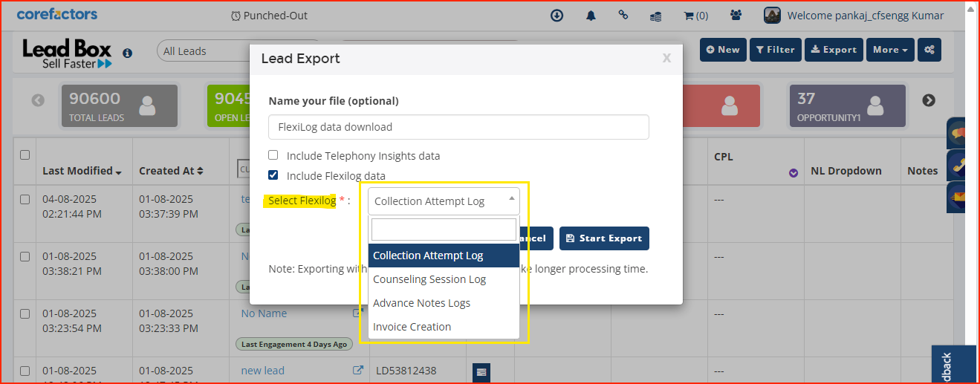Image resolution: width=980 pixels, height=384 pixels.
Task: Click the New lead button
Action: [x=723, y=50]
